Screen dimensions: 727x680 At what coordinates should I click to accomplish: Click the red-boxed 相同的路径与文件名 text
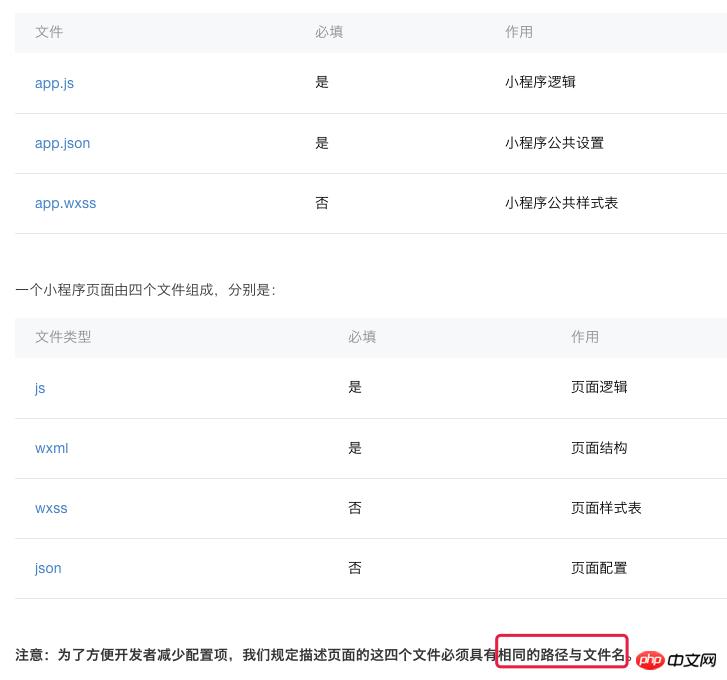(x=562, y=656)
